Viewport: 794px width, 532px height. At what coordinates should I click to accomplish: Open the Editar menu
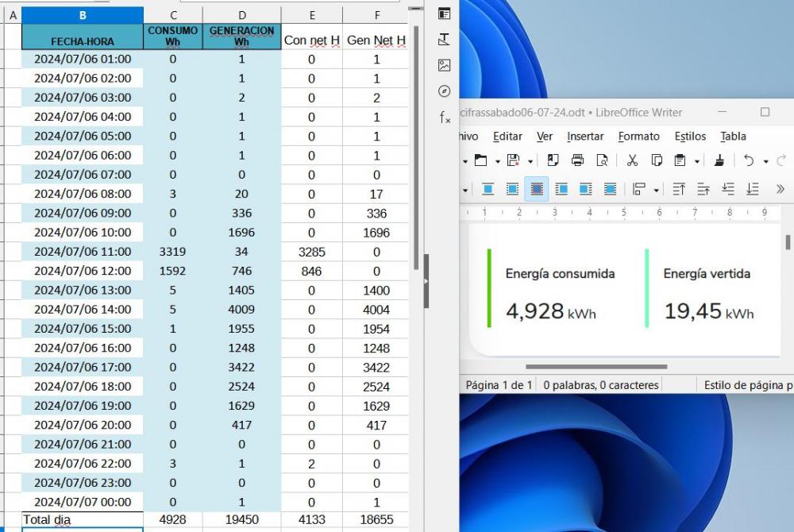[507, 136]
